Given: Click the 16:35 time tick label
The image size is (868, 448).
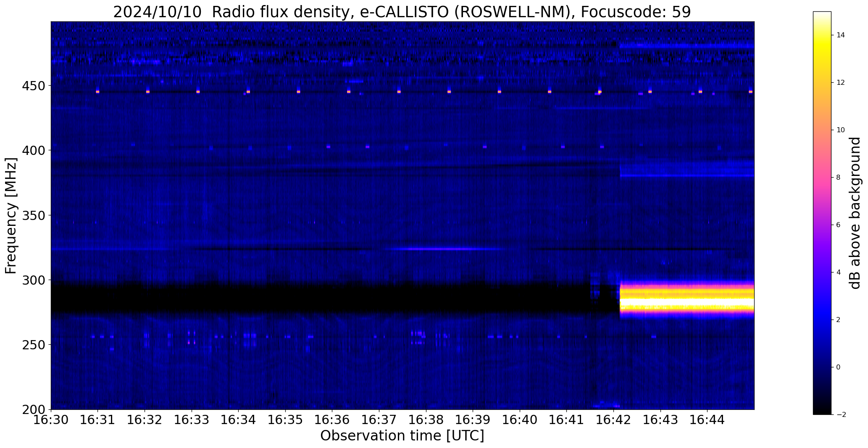Looking at the screenshot, I should [x=286, y=419].
